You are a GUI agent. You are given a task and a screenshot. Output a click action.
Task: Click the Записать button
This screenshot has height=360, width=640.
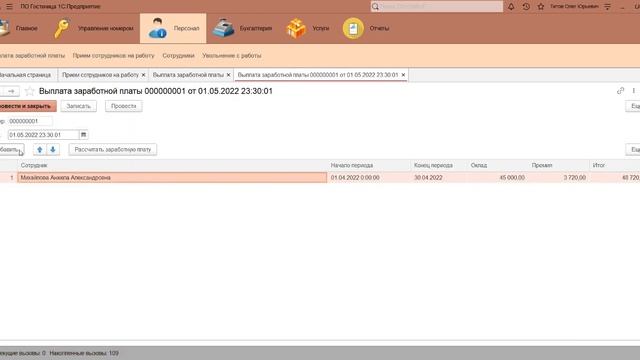point(79,106)
